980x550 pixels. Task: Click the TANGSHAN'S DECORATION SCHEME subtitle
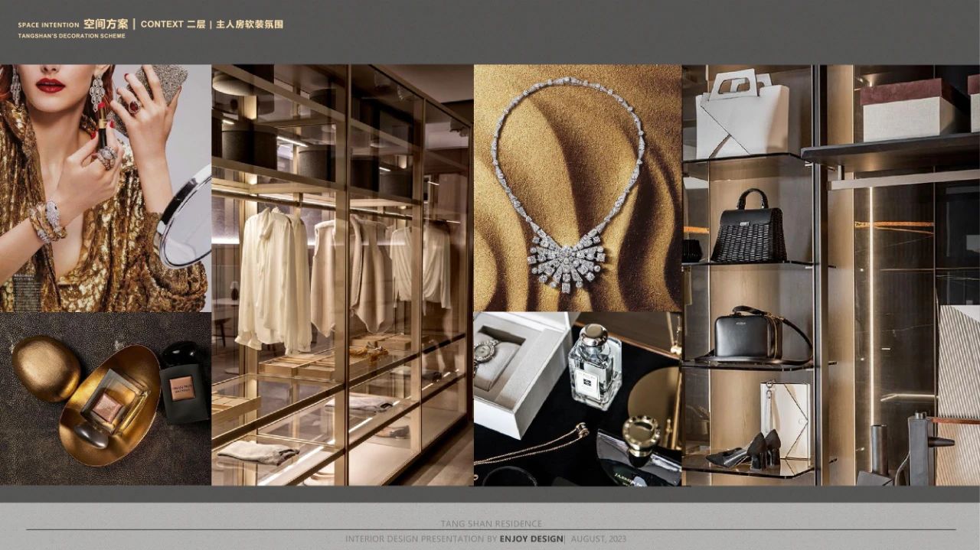(72, 36)
